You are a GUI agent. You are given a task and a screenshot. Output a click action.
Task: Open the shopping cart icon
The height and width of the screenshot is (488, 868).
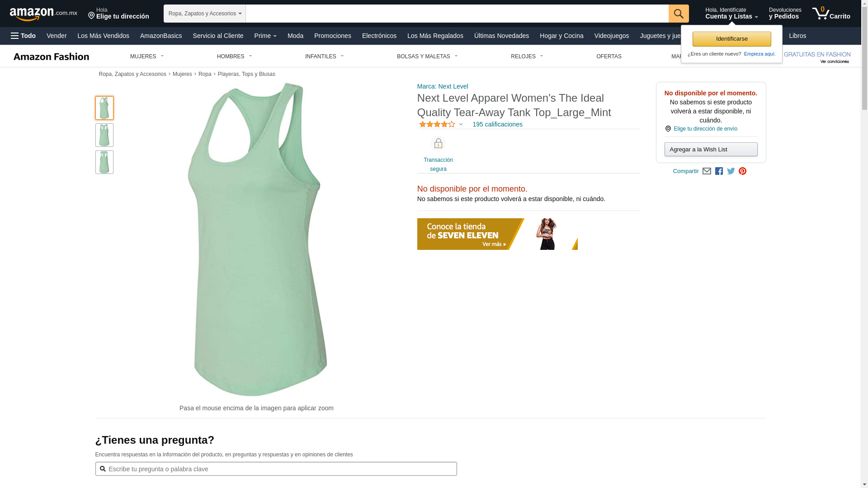click(x=831, y=14)
